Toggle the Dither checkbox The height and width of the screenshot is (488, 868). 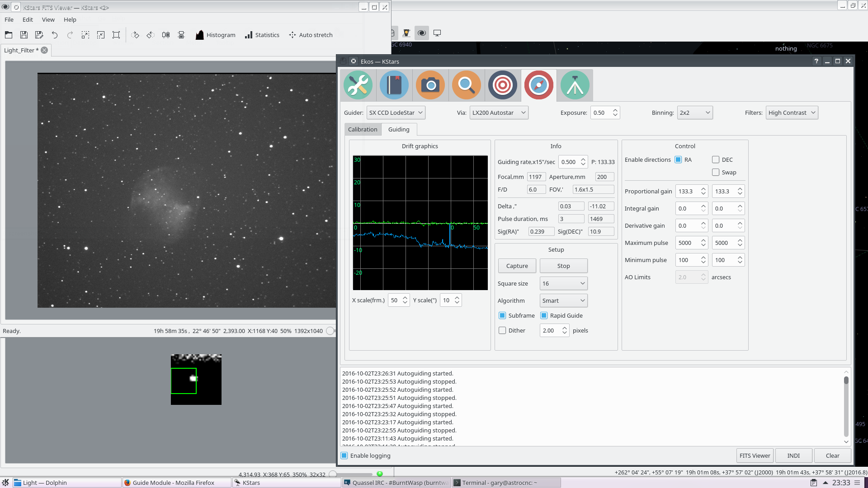[502, 330]
